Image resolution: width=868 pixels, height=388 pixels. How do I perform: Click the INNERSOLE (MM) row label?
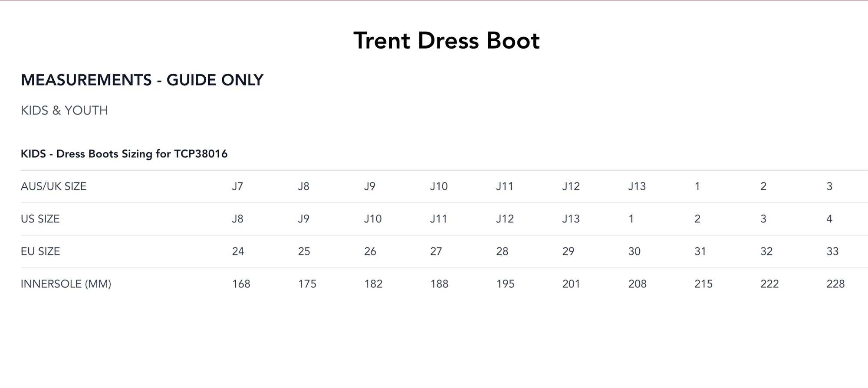(x=66, y=284)
